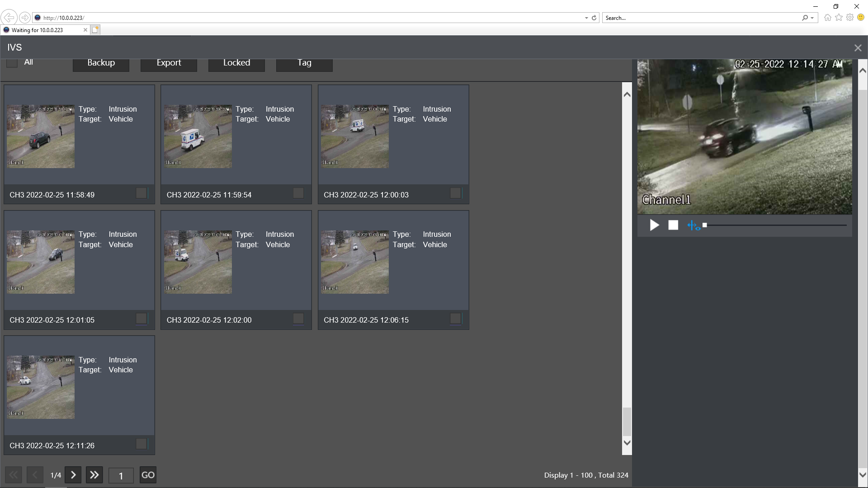Click the event list scroll-down arrow

tap(627, 443)
